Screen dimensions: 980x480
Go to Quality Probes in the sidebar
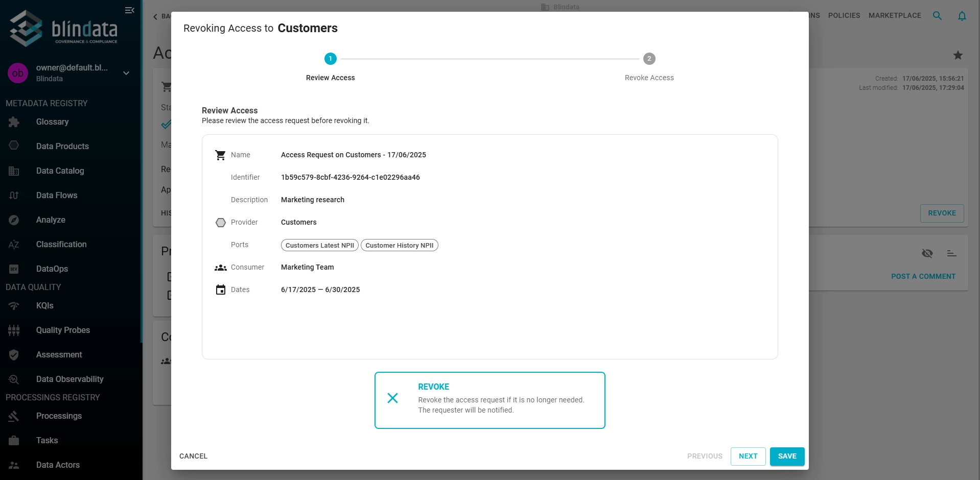coord(63,330)
